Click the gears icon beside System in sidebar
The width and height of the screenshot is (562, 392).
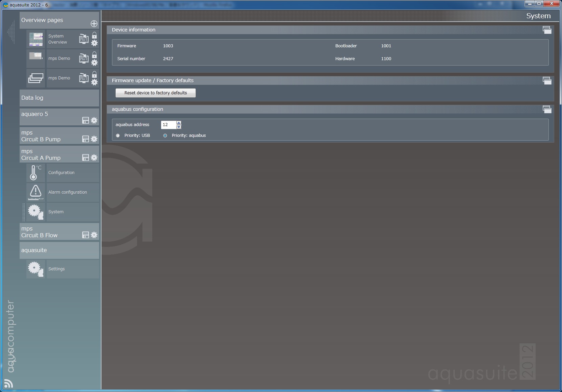point(36,212)
